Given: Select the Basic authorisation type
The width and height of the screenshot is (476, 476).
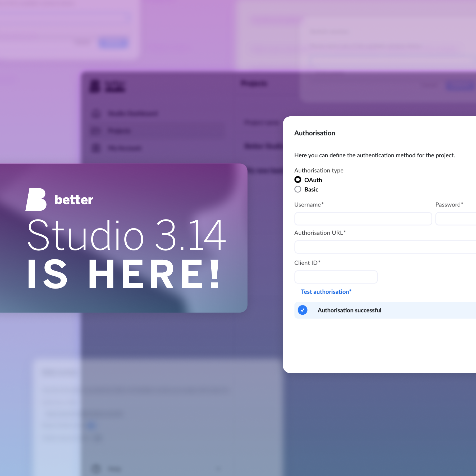Looking at the screenshot, I should point(298,189).
